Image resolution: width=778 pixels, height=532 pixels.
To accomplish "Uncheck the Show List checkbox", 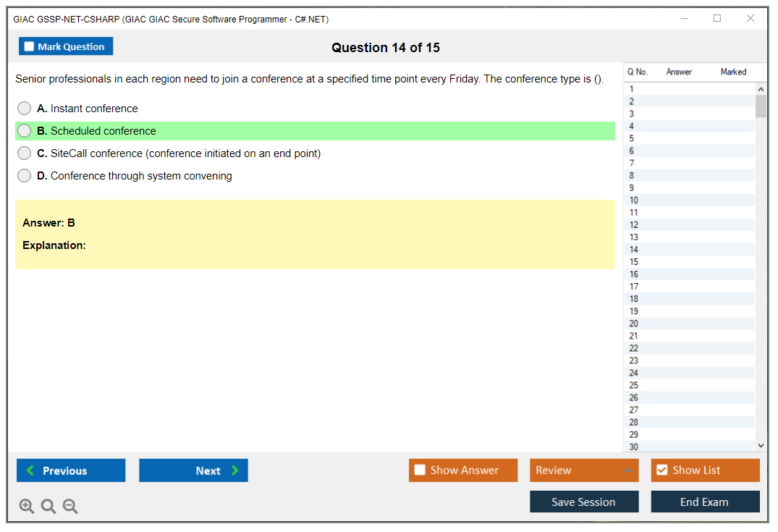I will 661,470.
